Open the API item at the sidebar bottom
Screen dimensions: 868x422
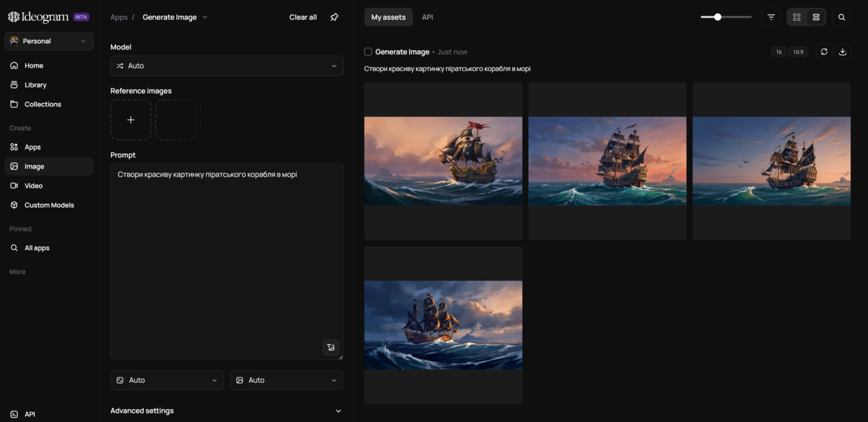(x=49, y=414)
